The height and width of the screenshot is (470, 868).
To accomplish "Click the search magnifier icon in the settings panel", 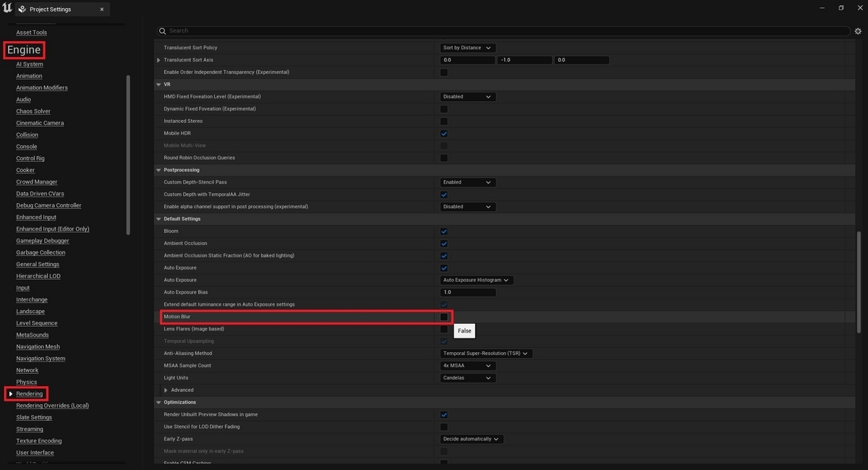I will (162, 30).
